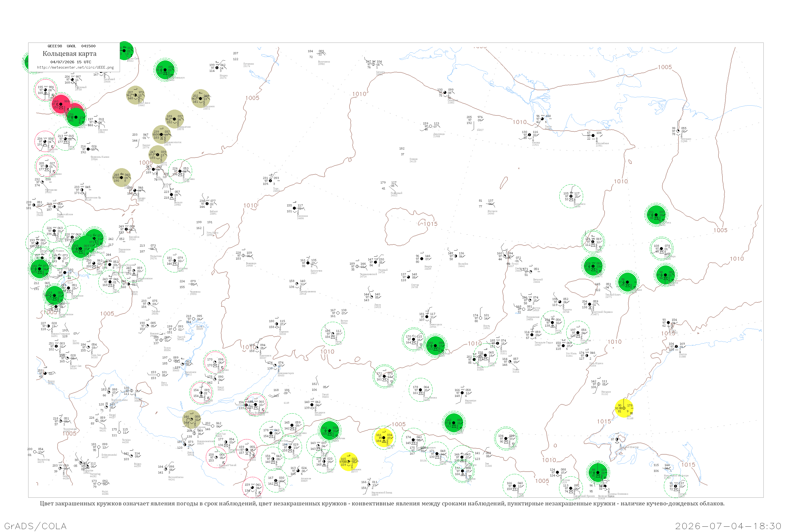Image resolution: width=798 pixels, height=532 pixels.
Task: Click the Кузьмовка station circle symbol
Action: coord(180,171)
